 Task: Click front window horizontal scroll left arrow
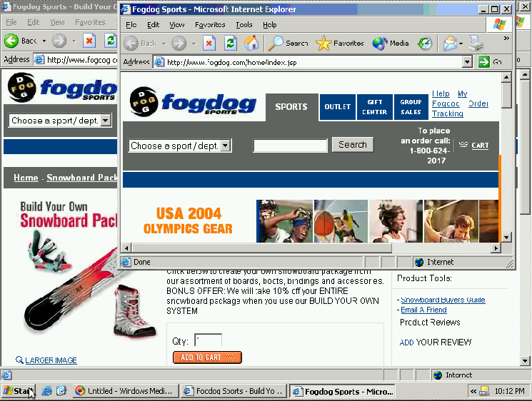click(126, 248)
